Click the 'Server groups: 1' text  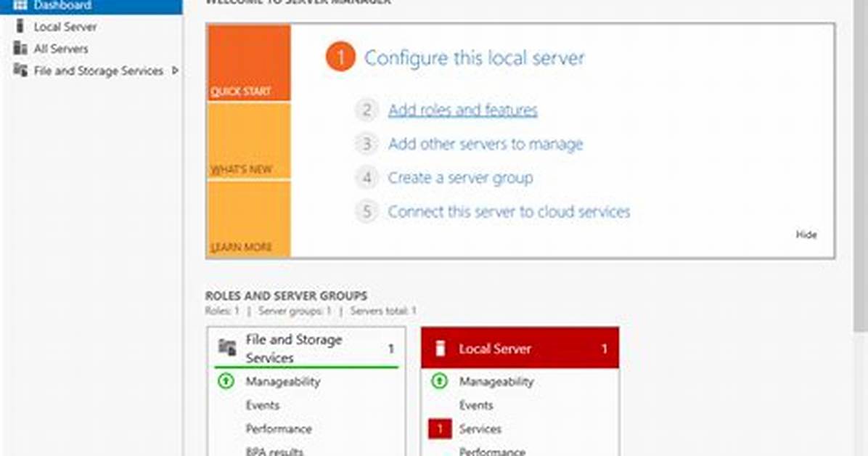[295, 311]
